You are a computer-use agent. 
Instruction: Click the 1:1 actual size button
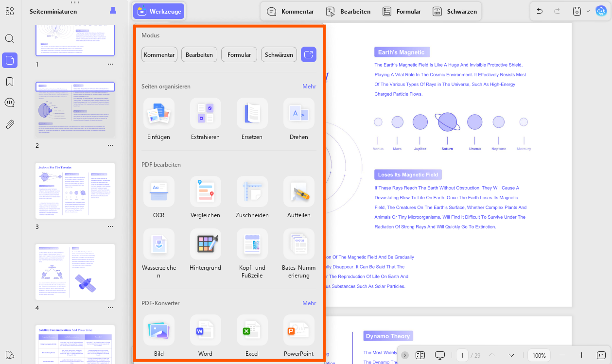pyautogui.click(x=601, y=355)
